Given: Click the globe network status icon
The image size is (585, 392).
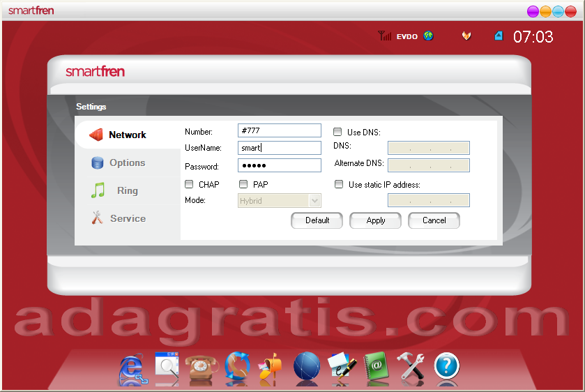Looking at the screenshot, I should pyautogui.click(x=428, y=36).
